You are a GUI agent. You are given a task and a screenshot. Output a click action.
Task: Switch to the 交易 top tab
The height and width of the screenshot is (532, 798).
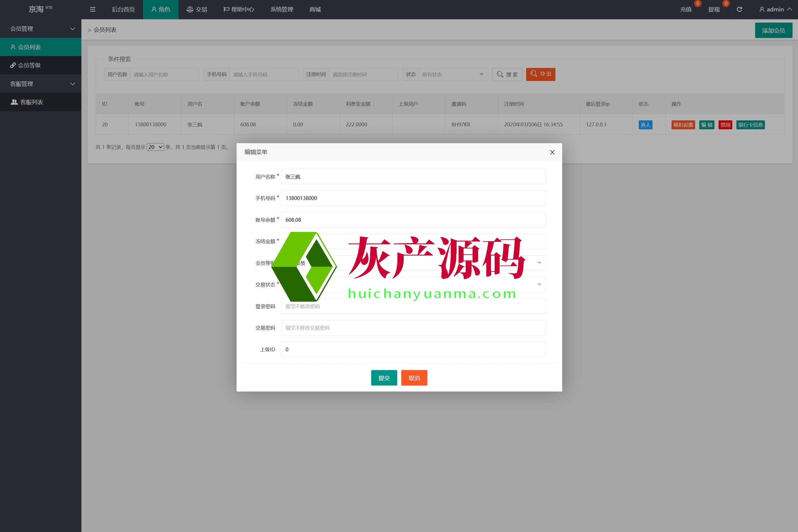(x=197, y=9)
